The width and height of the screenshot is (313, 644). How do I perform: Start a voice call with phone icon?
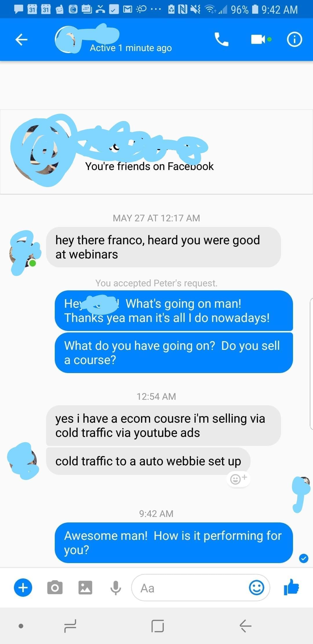pyautogui.click(x=221, y=39)
